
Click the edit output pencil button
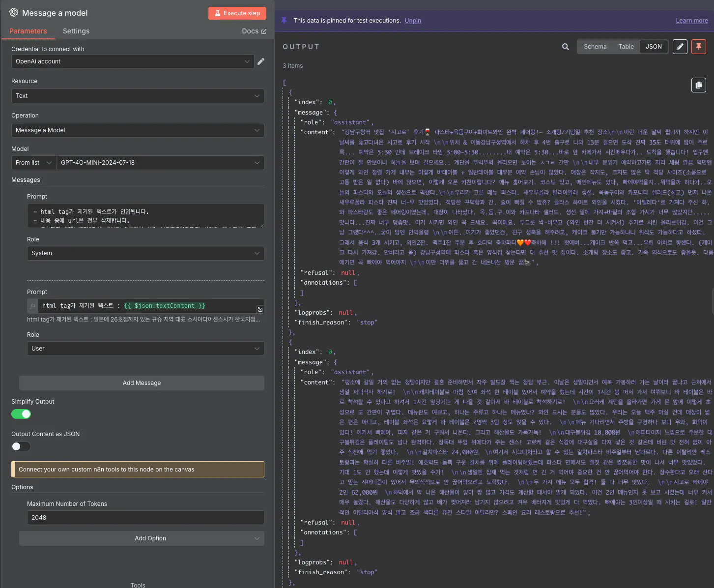(680, 47)
